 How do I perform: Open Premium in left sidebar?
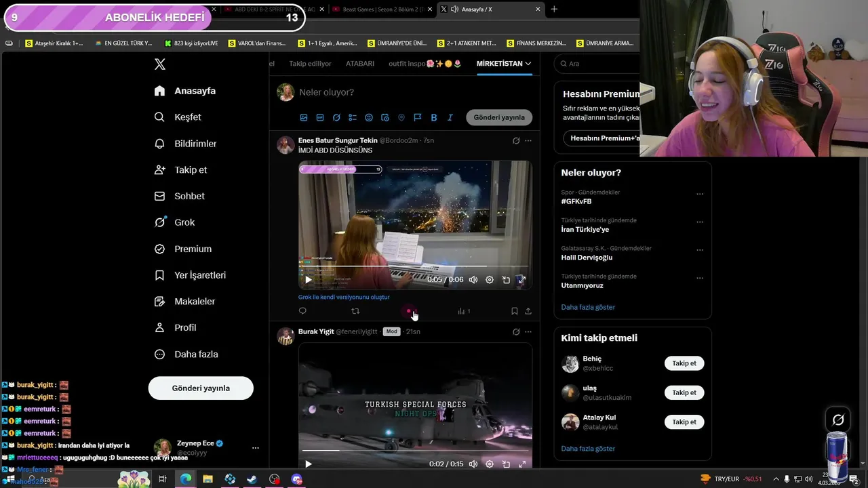[x=182, y=249]
